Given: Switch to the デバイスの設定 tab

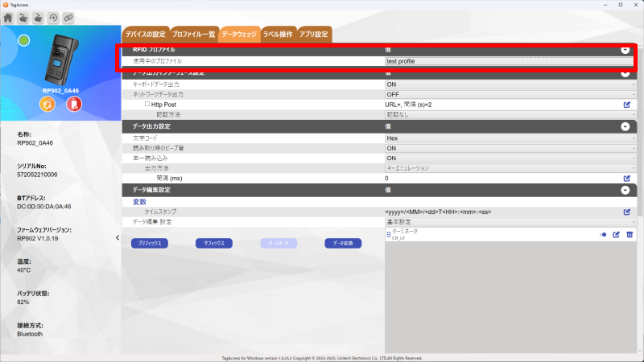Looking at the screenshot, I should [145, 34].
